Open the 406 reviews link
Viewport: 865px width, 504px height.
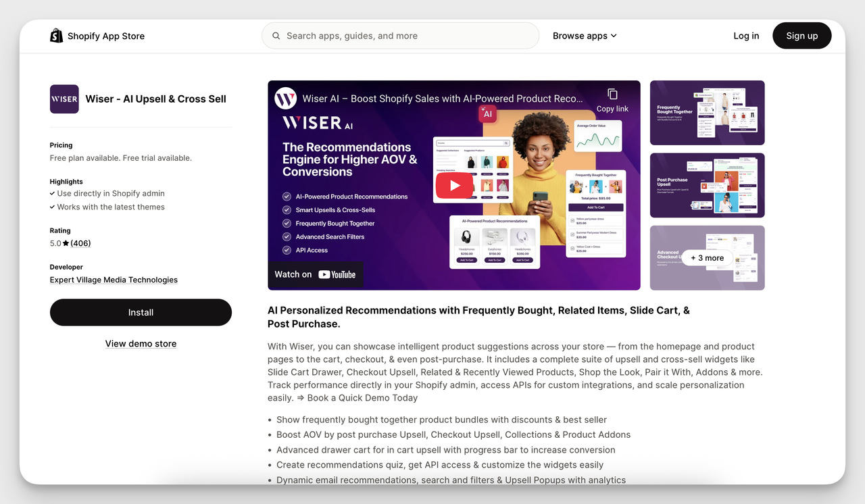(80, 243)
